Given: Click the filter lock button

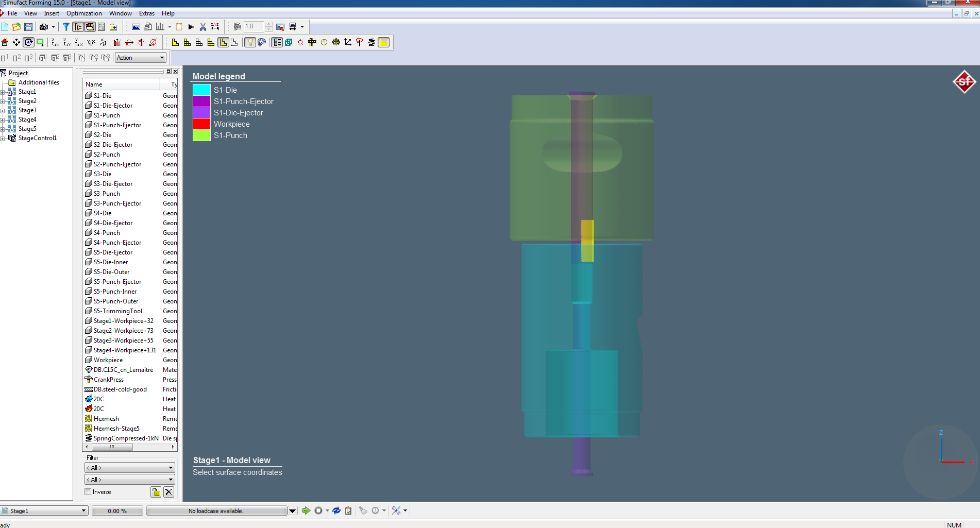Looking at the screenshot, I should pyautogui.click(x=156, y=492).
